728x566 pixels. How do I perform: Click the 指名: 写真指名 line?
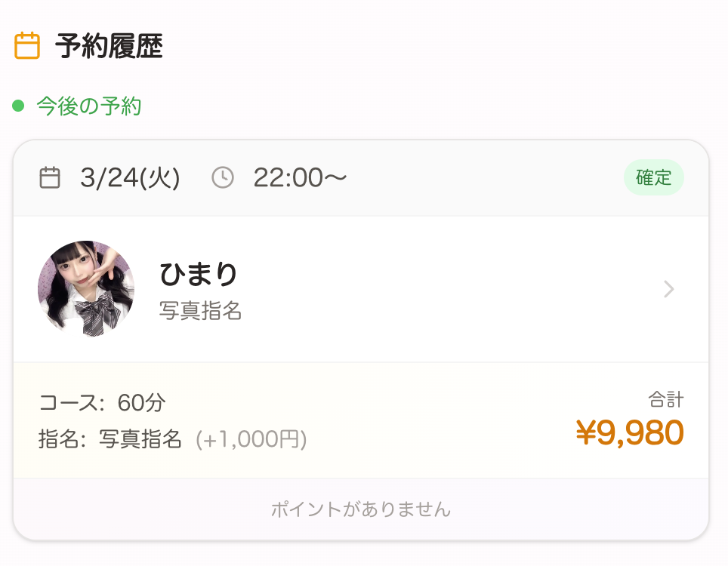(x=110, y=439)
